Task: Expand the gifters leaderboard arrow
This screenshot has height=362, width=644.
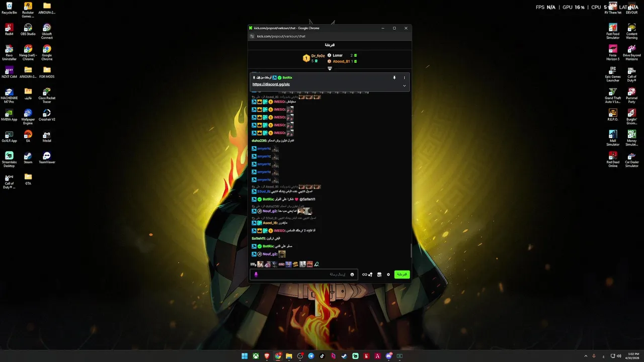Action: point(330,68)
